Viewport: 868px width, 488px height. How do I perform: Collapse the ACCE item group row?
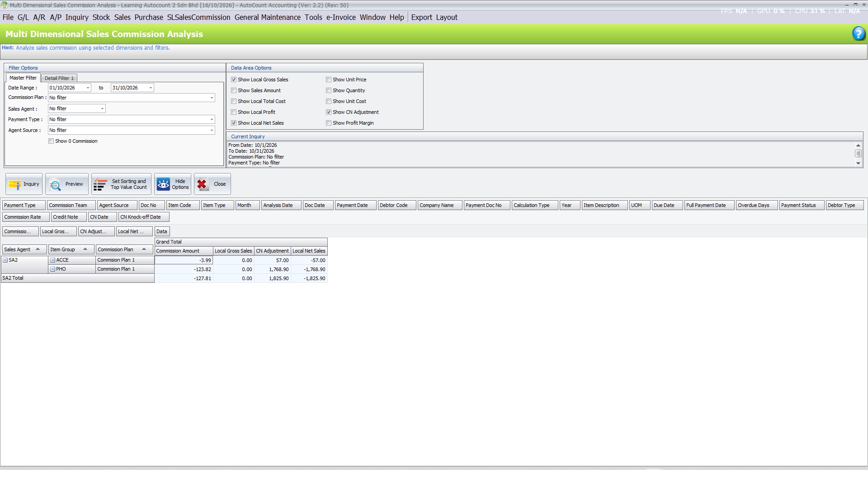(x=53, y=260)
